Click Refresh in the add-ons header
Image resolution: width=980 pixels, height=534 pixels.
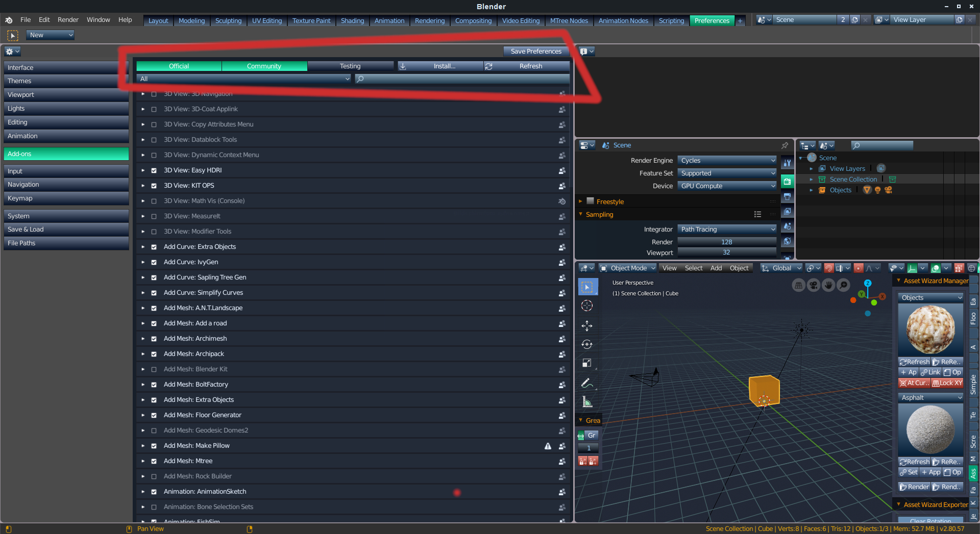click(526, 66)
